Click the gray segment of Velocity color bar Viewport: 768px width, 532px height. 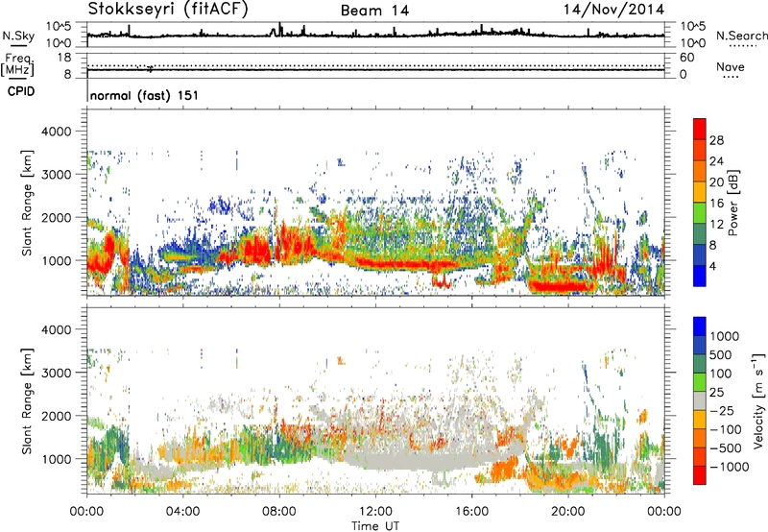point(700,401)
